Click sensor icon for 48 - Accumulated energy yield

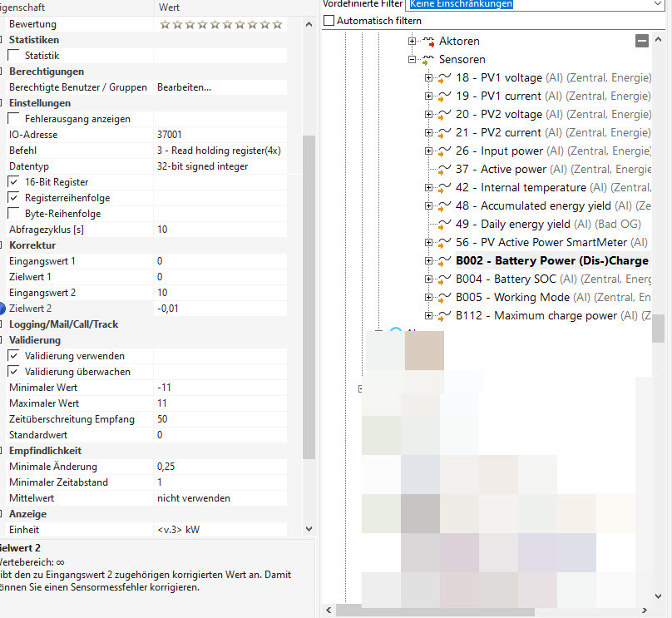444,206
